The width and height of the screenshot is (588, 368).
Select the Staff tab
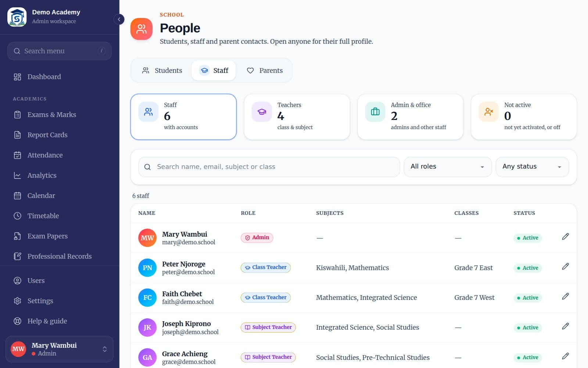point(214,70)
